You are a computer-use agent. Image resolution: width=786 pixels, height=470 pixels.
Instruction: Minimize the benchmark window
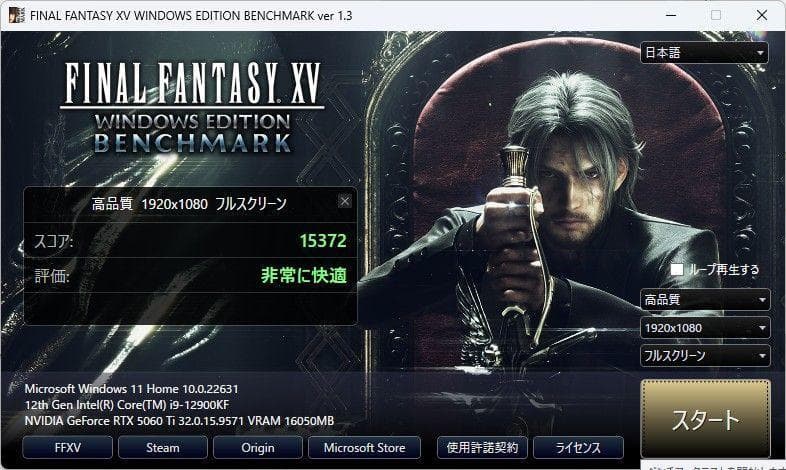(671, 15)
